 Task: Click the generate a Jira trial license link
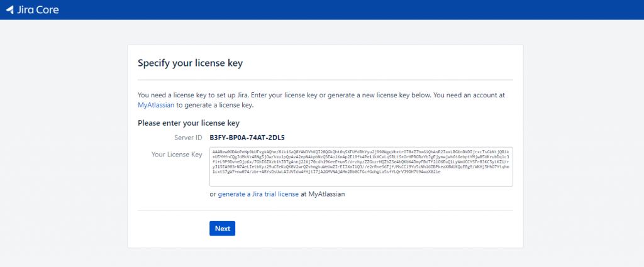pyautogui.click(x=258, y=194)
